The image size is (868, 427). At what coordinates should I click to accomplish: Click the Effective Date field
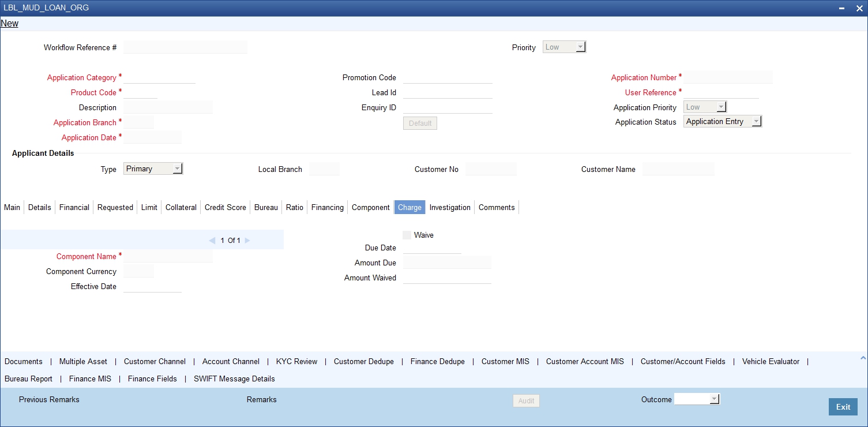click(x=152, y=286)
